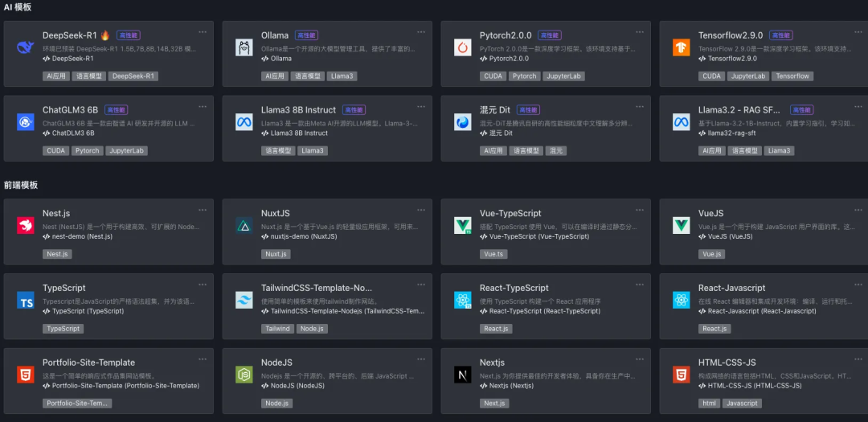
Task: Click the TailwindCSS wave logo icon
Action: 244,300
